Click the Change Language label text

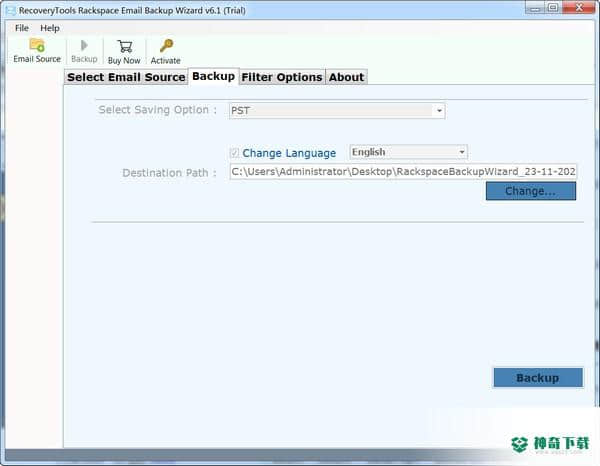[x=289, y=153]
